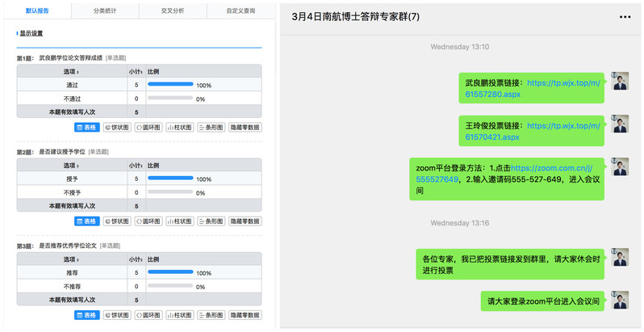644x332 pixels.
Task: Toggle 隐藏零数据 for question 2
Action: click(245, 221)
